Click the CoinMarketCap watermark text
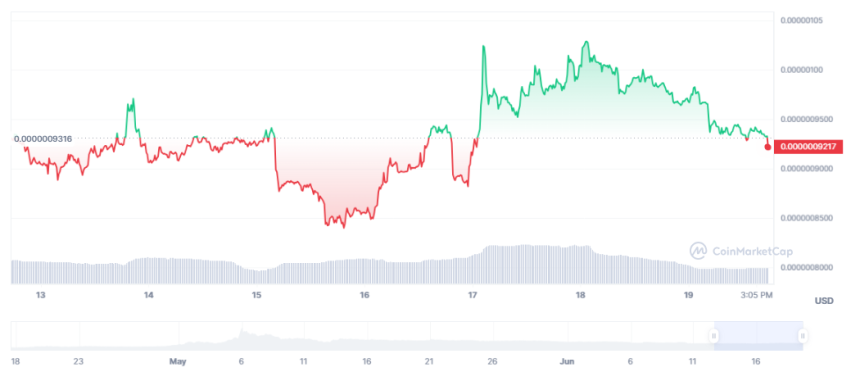This screenshot has height=390, width=860. (752, 251)
